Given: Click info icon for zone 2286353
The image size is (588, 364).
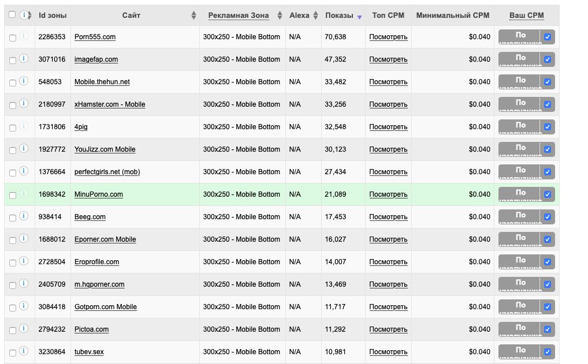Looking at the screenshot, I should click(x=24, y=36).
